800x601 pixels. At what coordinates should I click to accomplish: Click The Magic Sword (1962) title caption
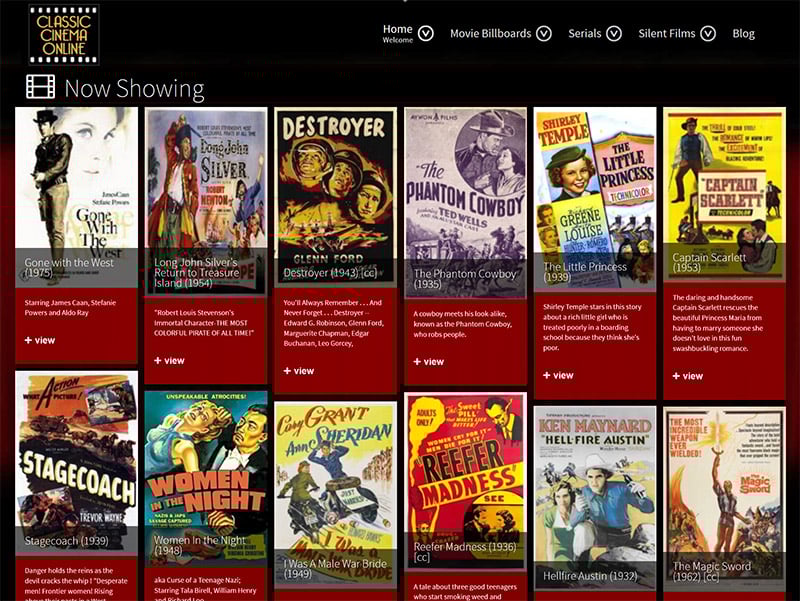[712, 571]
